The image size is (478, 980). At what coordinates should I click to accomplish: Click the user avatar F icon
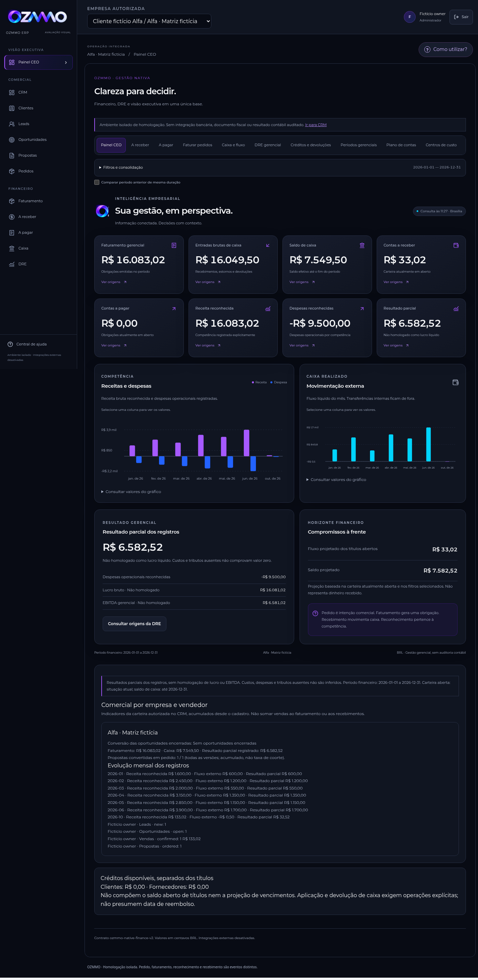tap(410, 17)
